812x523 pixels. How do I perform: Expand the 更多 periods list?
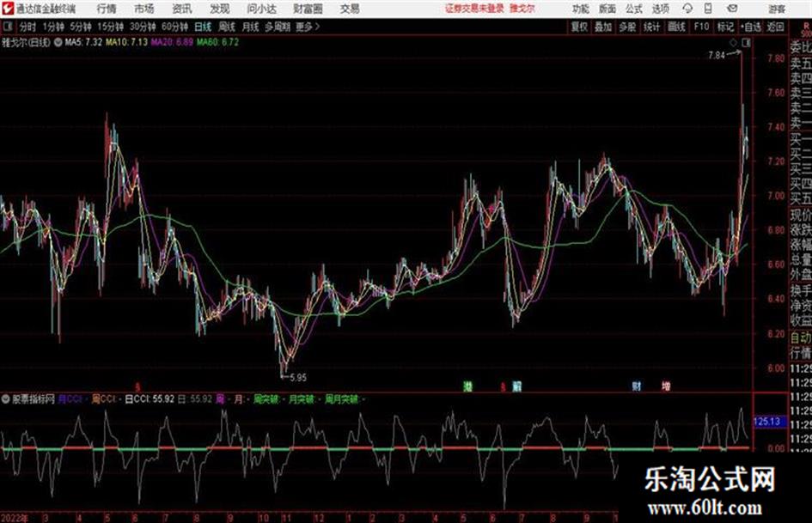coord(308,27)
